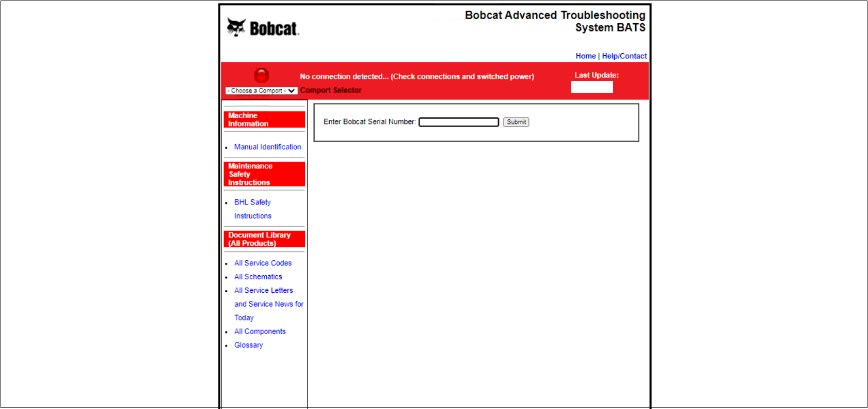The height and width of the screenshot is (409, 868).
Task: Focus the Bobcat Serial Number input field
Action: (x=458, y=122)
